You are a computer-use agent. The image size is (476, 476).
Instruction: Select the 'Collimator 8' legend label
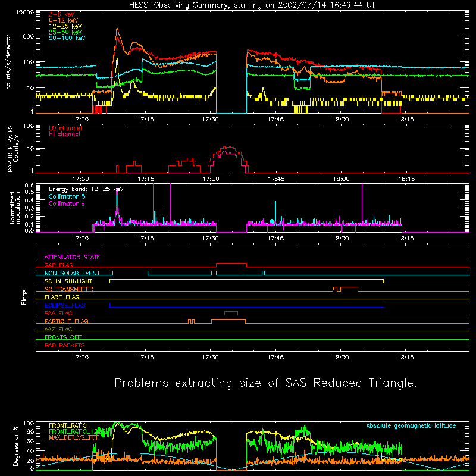pyautogui.click(x=67, y=196)
